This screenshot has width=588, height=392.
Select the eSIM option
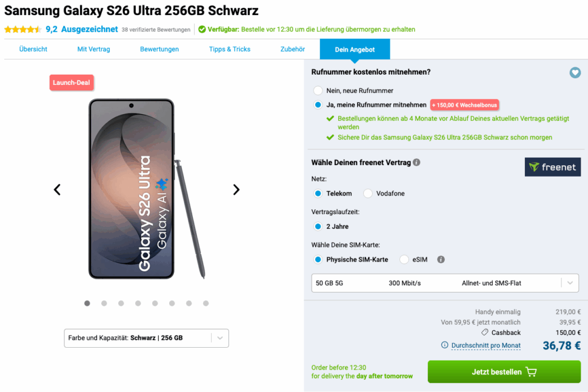[404, 259]
